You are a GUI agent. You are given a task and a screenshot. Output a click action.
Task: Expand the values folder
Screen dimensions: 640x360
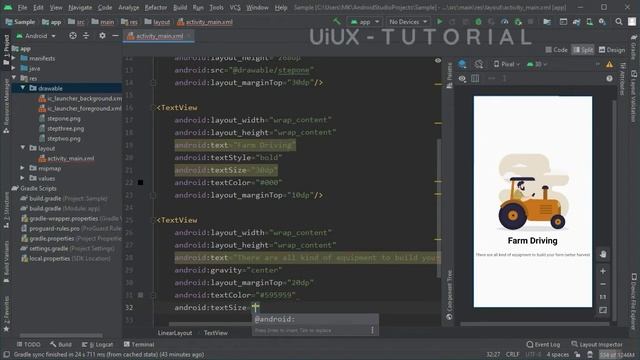pos(23,178)
